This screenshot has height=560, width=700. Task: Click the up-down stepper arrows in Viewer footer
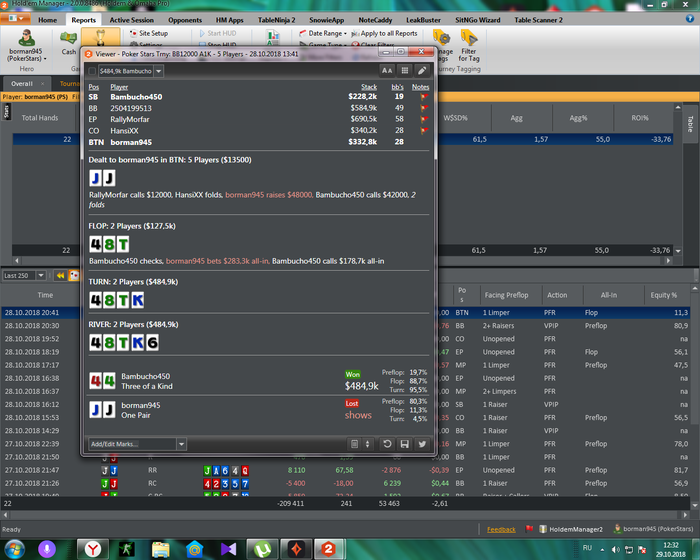click(367, 444)
